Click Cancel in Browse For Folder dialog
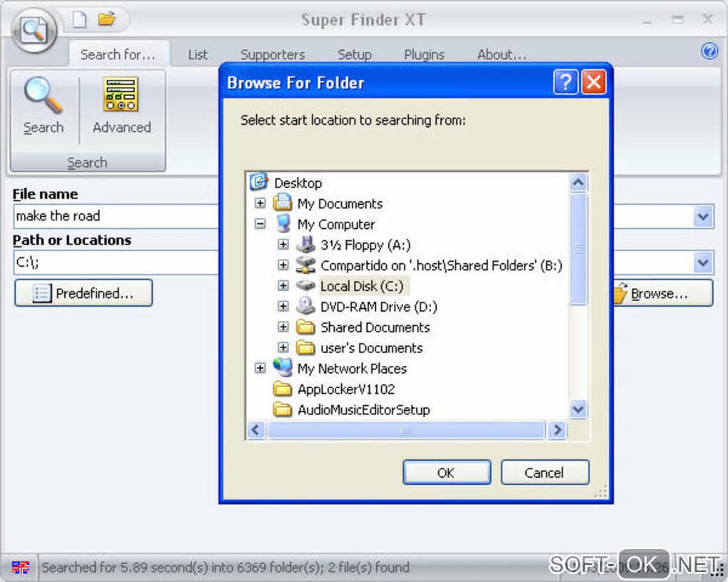Image resolution: width=728 pixels, height=582 pixels. point(545,472)
